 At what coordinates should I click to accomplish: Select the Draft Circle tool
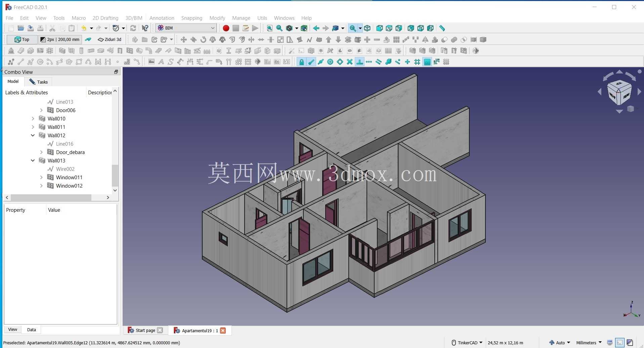(40, 62)
